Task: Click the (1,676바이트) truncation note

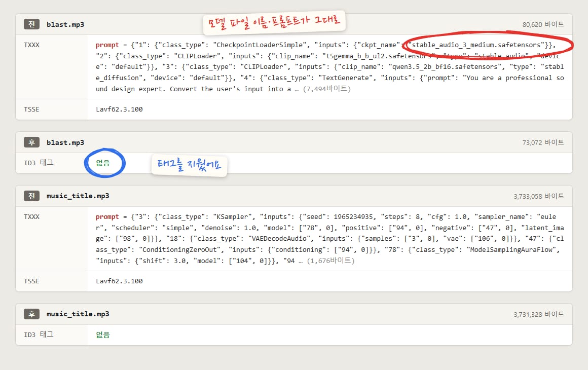Action: pyautogui.click(x=330, y=261)
